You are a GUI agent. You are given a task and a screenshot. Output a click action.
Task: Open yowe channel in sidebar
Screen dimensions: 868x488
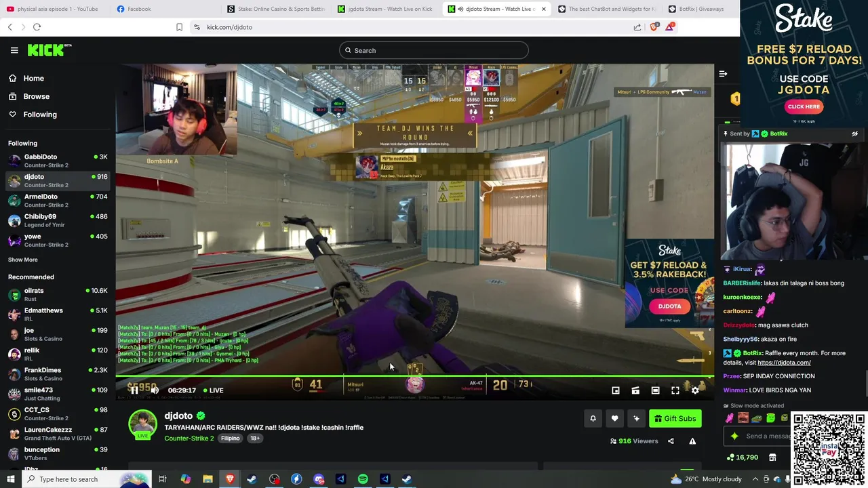point(58,240)
